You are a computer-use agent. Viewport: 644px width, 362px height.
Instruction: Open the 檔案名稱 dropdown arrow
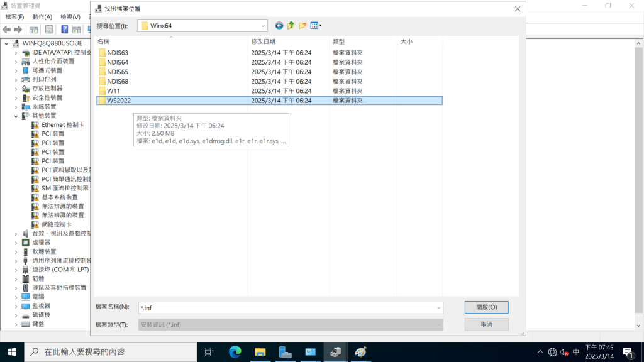[438, 308]
